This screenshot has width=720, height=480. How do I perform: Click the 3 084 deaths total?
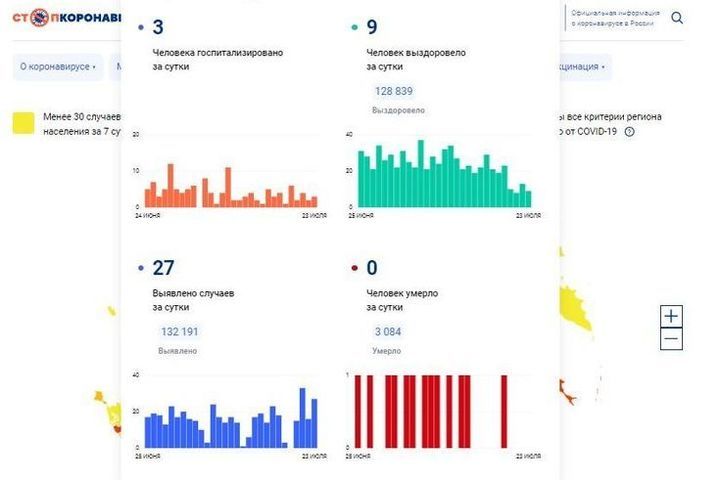click(387, 331)
